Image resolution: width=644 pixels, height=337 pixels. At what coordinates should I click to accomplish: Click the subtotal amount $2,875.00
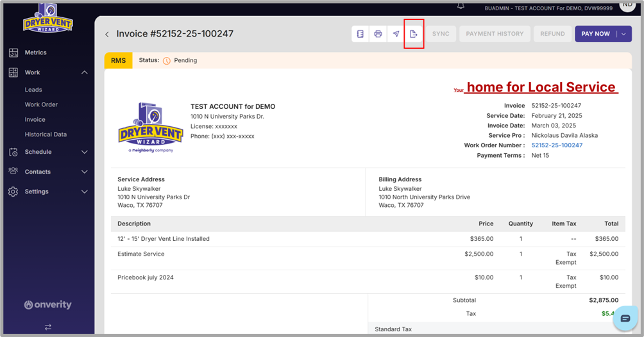pyautogui.click(x=604, y=300)
